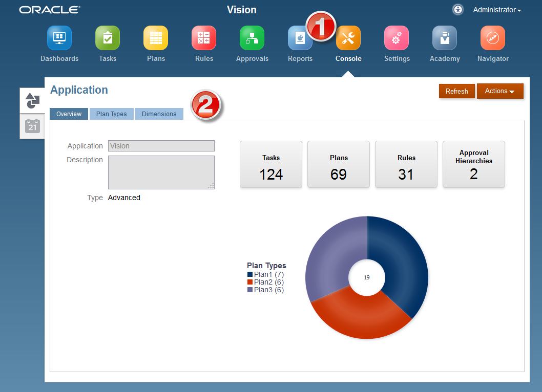The height and width of the screenshot is (392, 542).
Task: Click the Navigator label text
Action: (493, 59)
